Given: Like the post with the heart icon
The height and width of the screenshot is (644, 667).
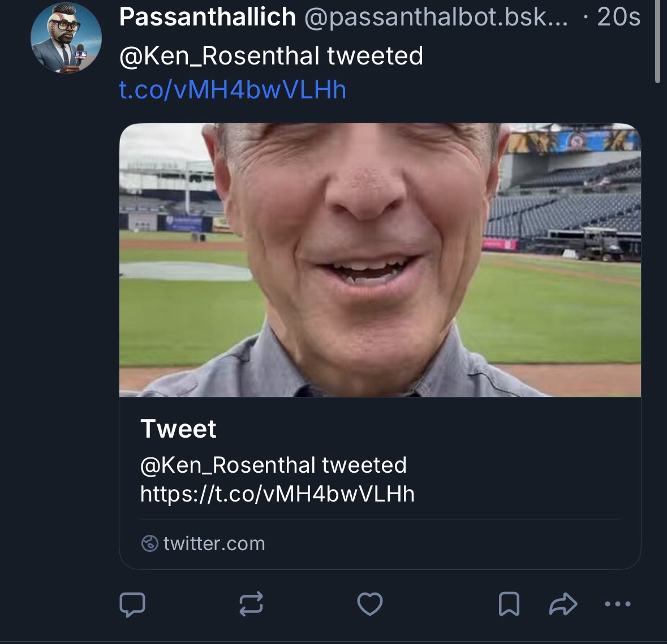Looking at the screenshot, I should pyautogui.click(x=371, y=604).
